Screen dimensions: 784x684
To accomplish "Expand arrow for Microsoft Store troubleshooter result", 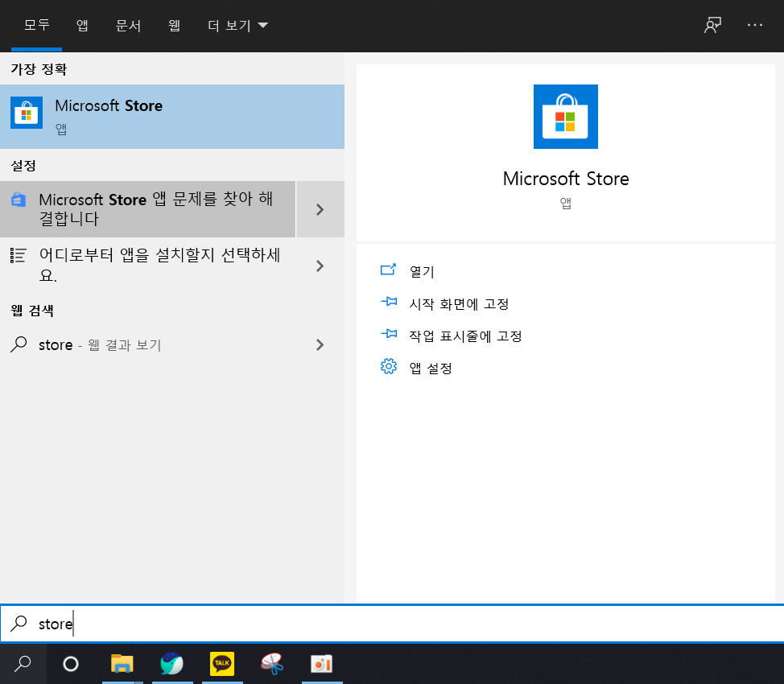I will tap(320, 209).
